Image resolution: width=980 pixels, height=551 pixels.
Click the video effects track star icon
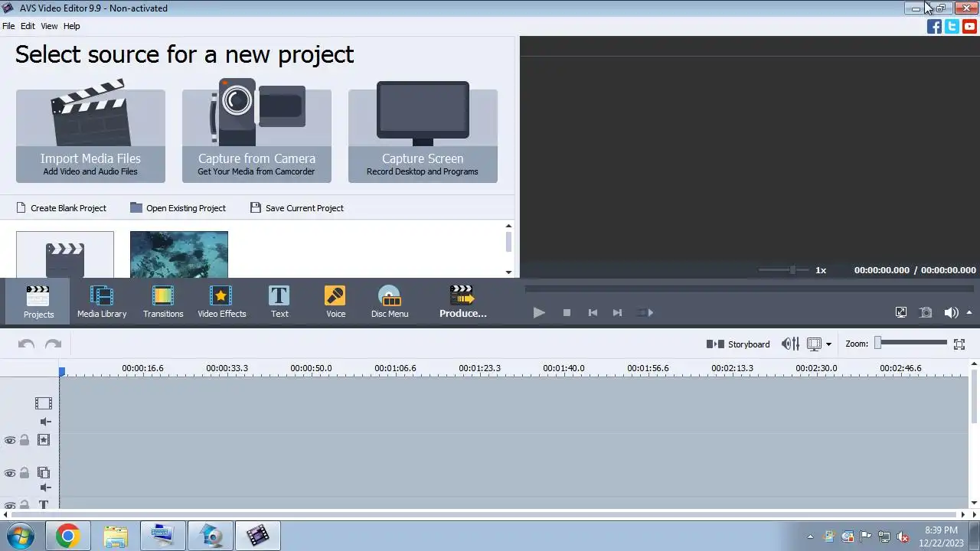click(x=44, y=440)
